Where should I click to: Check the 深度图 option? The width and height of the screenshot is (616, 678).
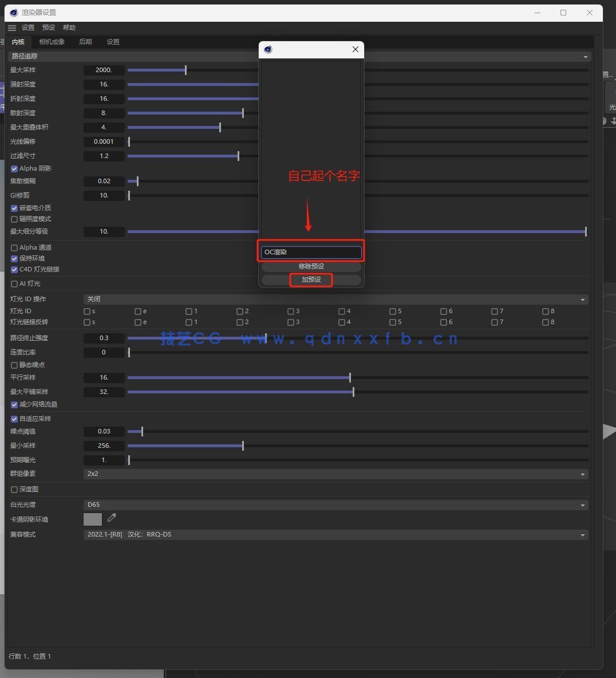[x=14, y=489]
